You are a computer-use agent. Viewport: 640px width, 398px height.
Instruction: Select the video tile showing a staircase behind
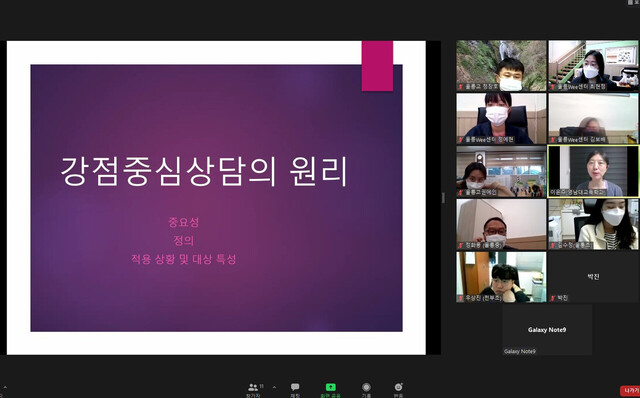click(593, 65)
